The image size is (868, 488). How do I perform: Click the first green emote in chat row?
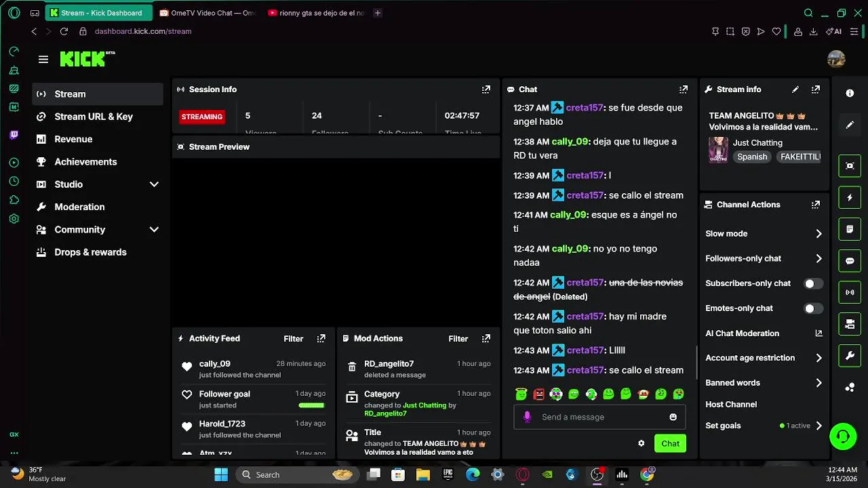521,394
